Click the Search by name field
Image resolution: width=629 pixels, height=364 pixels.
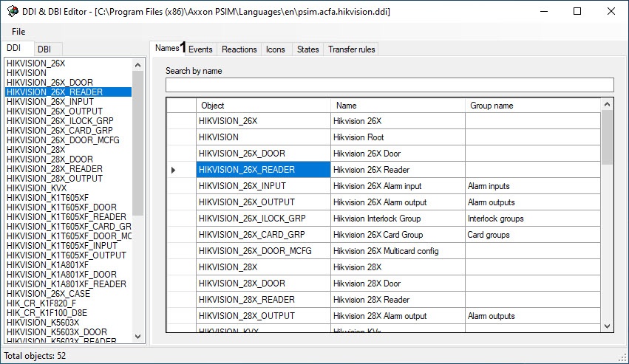pyautogui.click(x=390, y=85)
